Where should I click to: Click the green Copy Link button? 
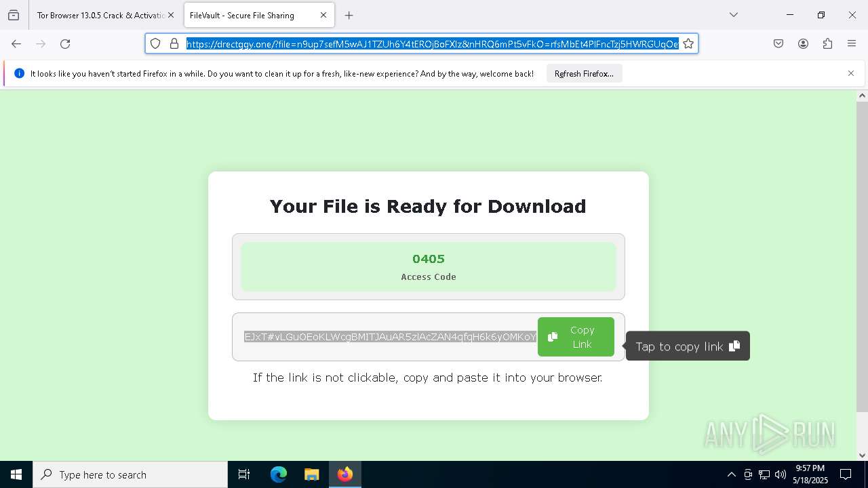pyautogui.click(x=576, y=337)
